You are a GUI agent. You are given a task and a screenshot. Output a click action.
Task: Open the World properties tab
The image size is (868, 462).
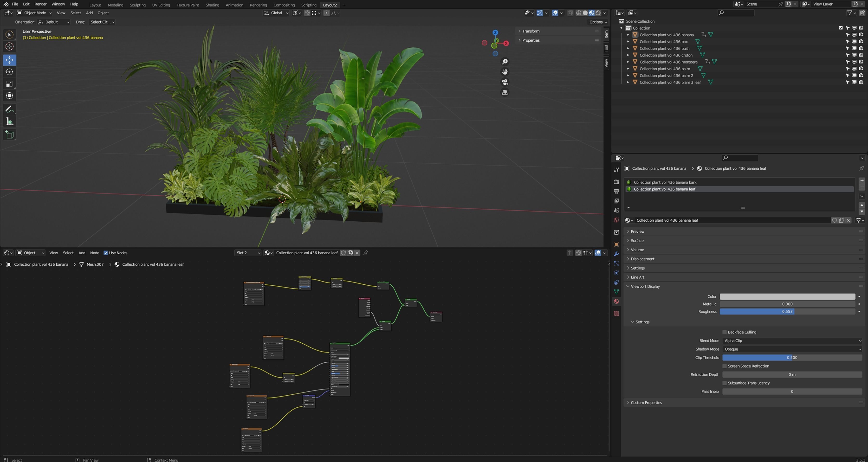pos(616,220)
